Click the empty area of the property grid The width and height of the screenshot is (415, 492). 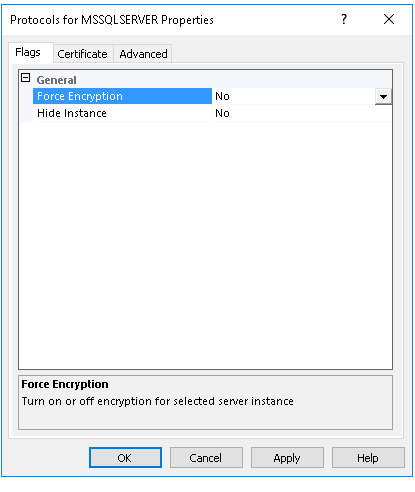click(x=205, y=245)
